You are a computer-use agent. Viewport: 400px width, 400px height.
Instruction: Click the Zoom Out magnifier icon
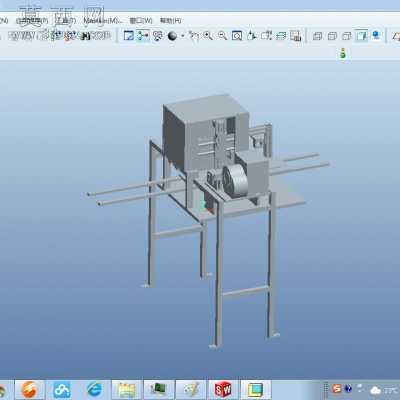pos(222,36)
